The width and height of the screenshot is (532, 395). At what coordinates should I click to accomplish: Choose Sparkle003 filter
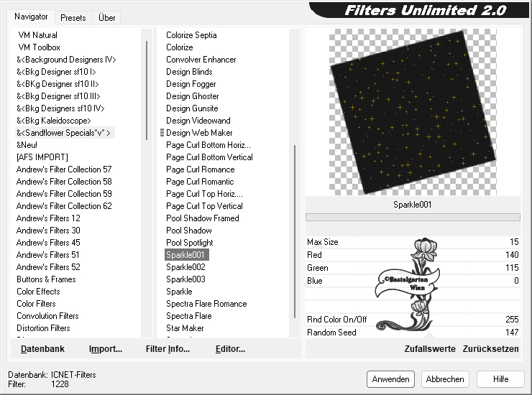click(185, 279)
